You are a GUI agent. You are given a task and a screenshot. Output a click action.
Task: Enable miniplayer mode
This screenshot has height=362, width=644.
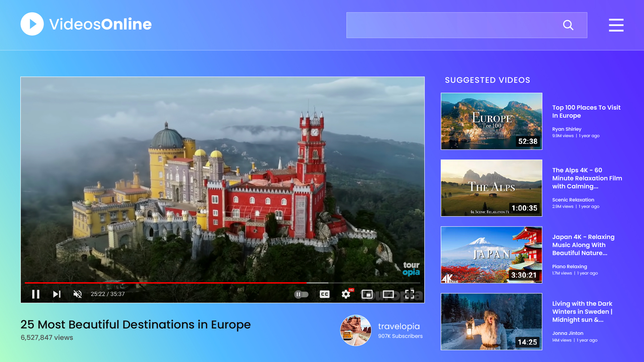[367, 294]
